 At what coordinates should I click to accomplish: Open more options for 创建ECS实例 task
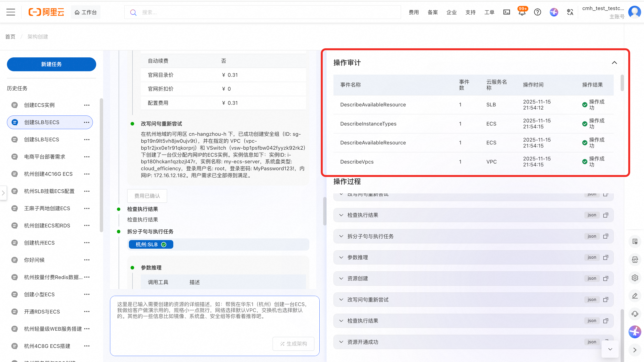pos(87,105)
